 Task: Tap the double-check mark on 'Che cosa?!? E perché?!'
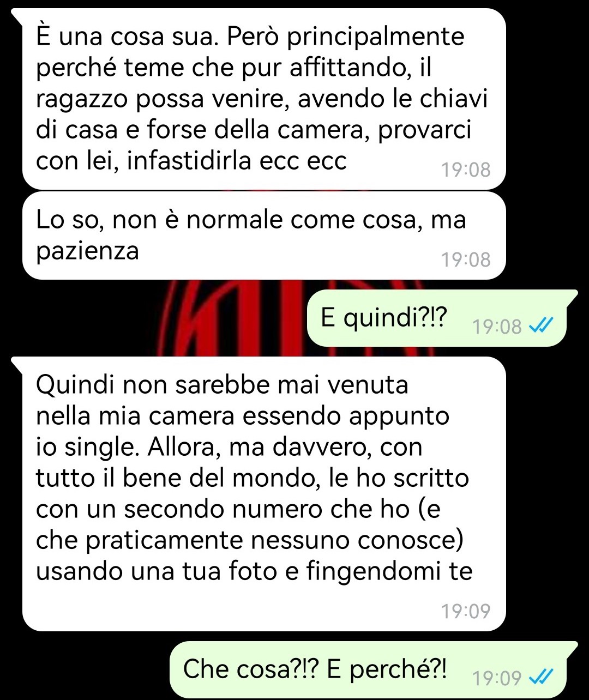click(542, 678)
